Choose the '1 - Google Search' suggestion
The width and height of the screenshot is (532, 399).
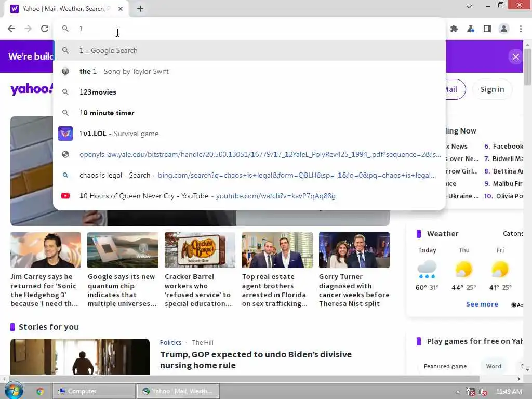pyautogui.click(x=249, y=50)
